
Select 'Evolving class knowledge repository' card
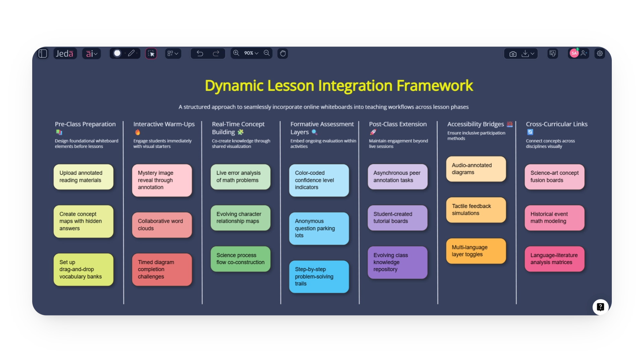pyautogui.click(x=397, y=262)
